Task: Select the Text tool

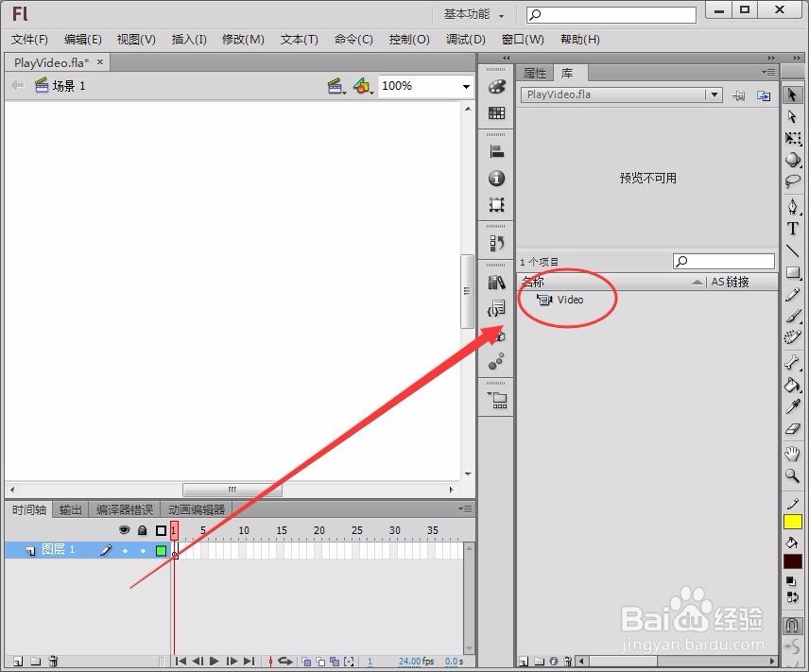Action: (x=792, y=229)
